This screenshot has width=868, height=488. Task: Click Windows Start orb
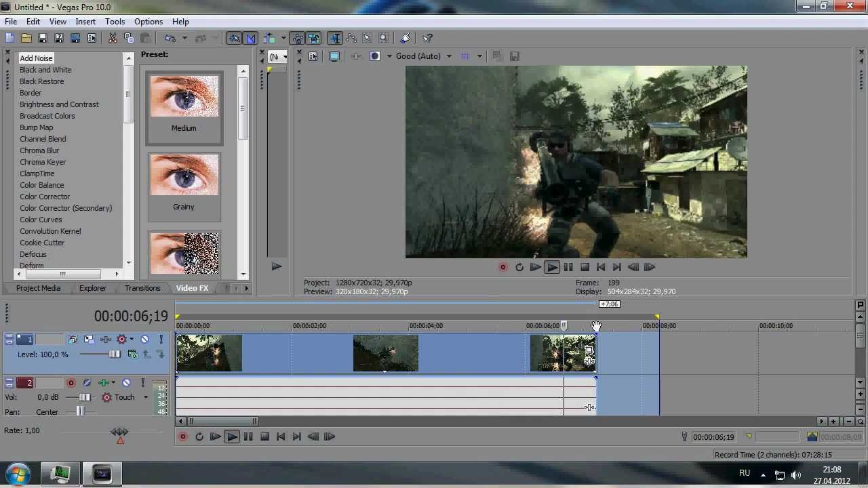[18, 474]
